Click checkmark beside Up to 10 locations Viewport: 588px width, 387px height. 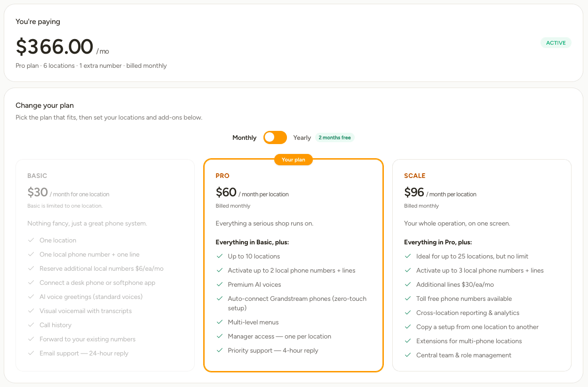tap(219, 256)
